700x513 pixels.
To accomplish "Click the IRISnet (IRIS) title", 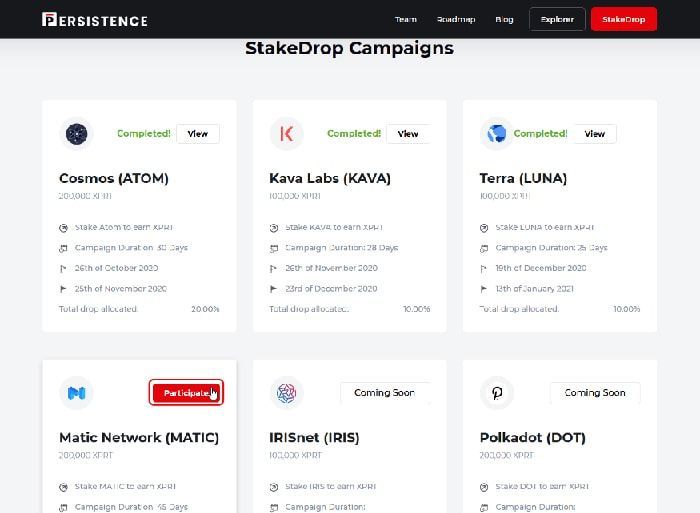I will click(314, 438).
